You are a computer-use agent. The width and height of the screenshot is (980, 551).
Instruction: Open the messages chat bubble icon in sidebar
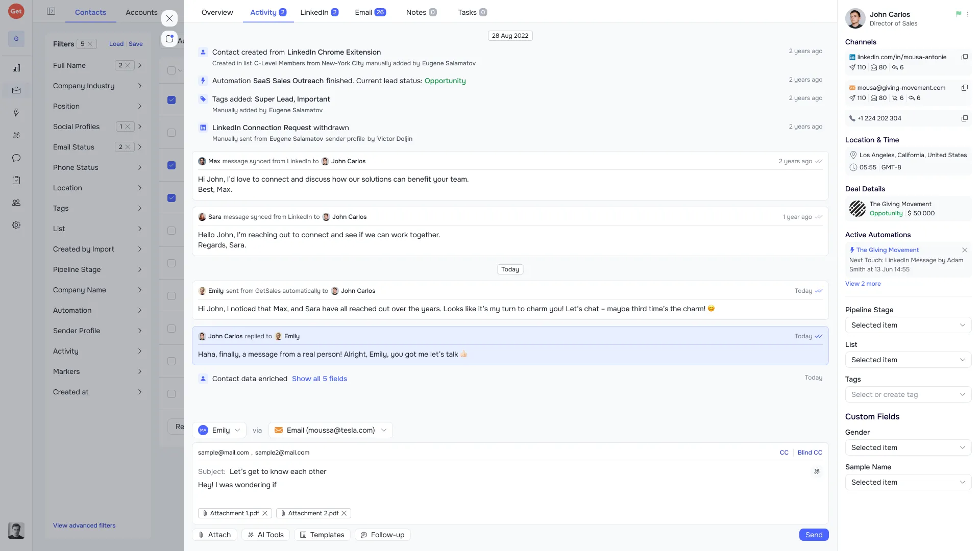pyautogui.click(x=16, y=158)
